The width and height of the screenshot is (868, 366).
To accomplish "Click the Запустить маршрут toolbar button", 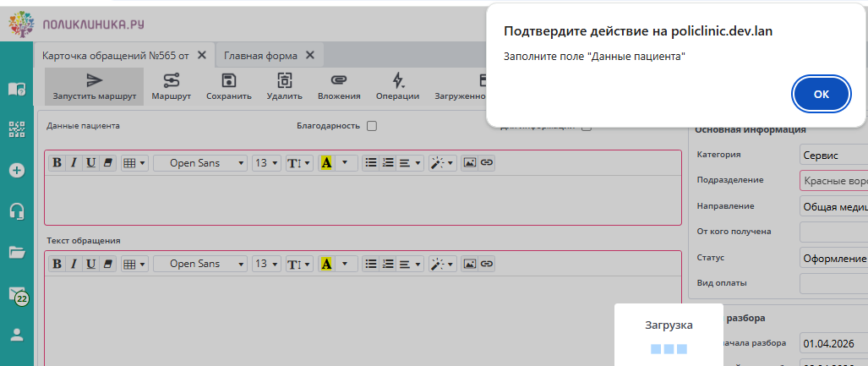I will [95, 87].
